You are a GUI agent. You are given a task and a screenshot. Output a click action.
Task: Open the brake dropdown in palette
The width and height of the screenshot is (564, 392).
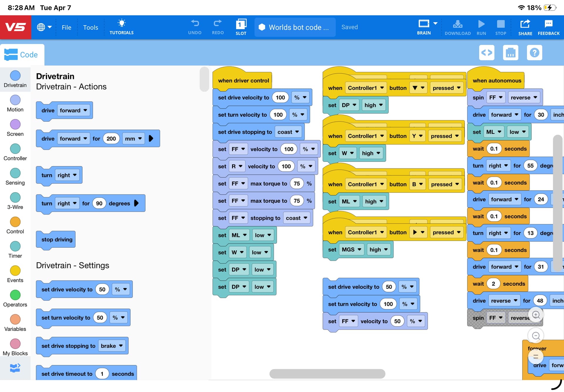click(x=112, y=346)
